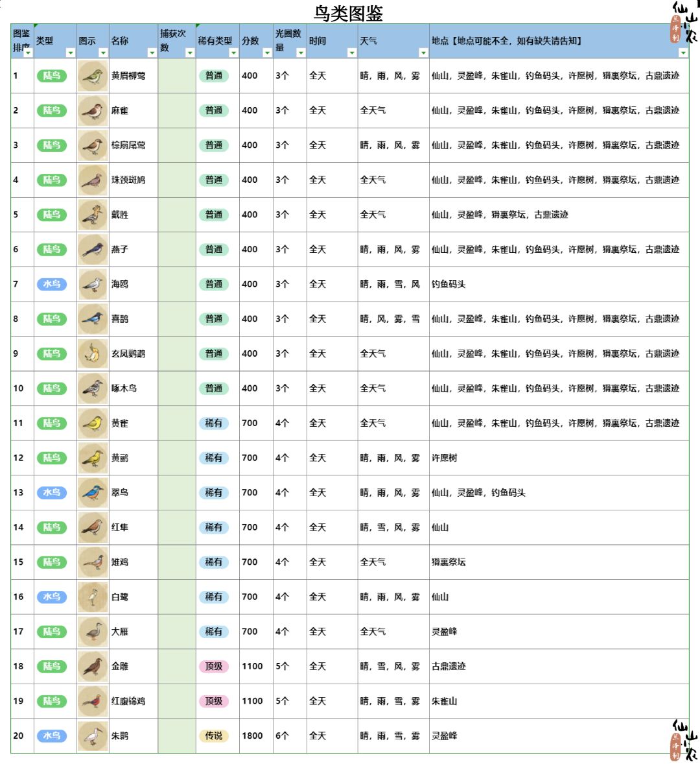Open the 稀有类型 filter dropdown arrow
The width and height of the screenshot is (700, 764).
pos(233,53)
